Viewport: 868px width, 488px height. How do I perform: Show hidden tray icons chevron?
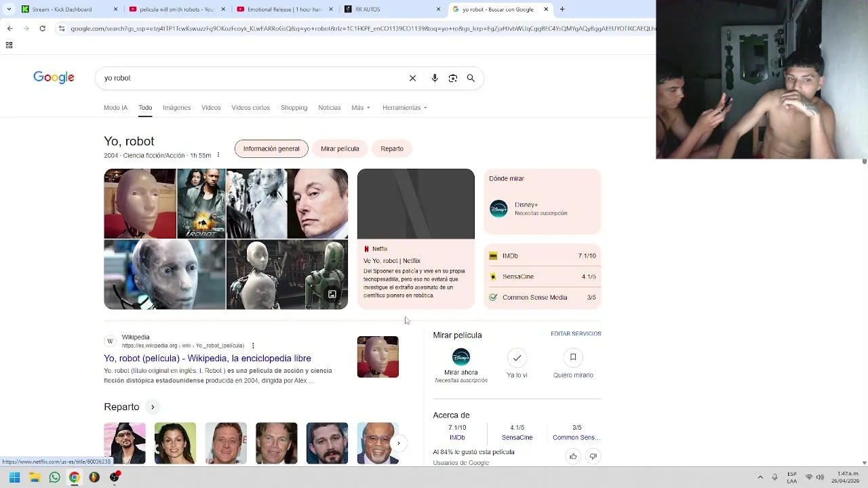[x=759, y=477]
